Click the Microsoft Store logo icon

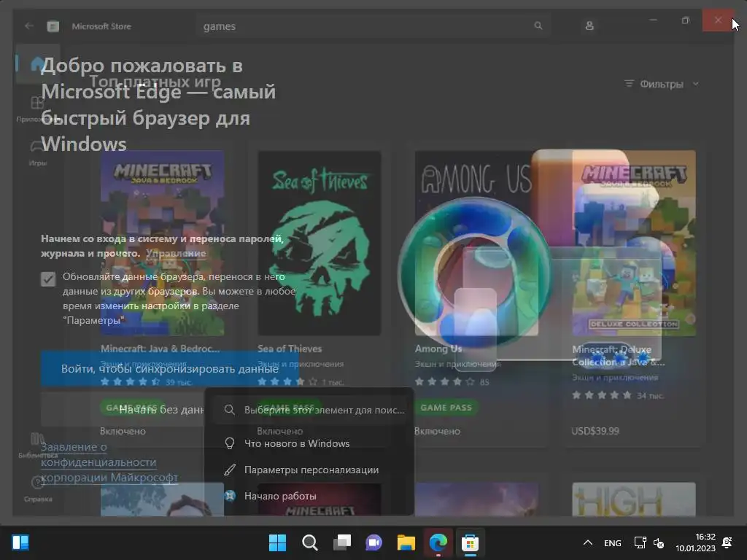point(53,26)
